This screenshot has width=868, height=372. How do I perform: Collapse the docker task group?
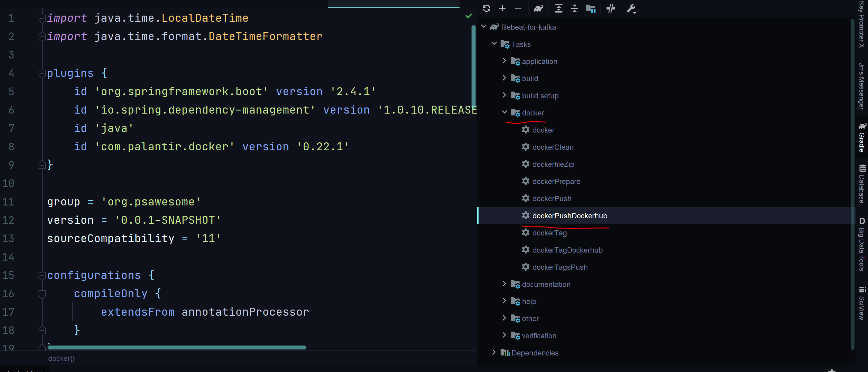(505, 112)
